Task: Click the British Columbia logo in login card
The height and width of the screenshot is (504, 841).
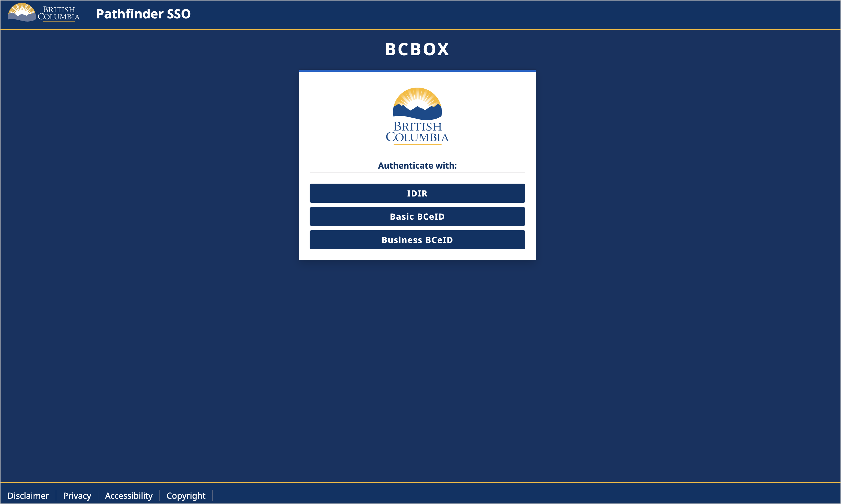Action: (417, 116)
